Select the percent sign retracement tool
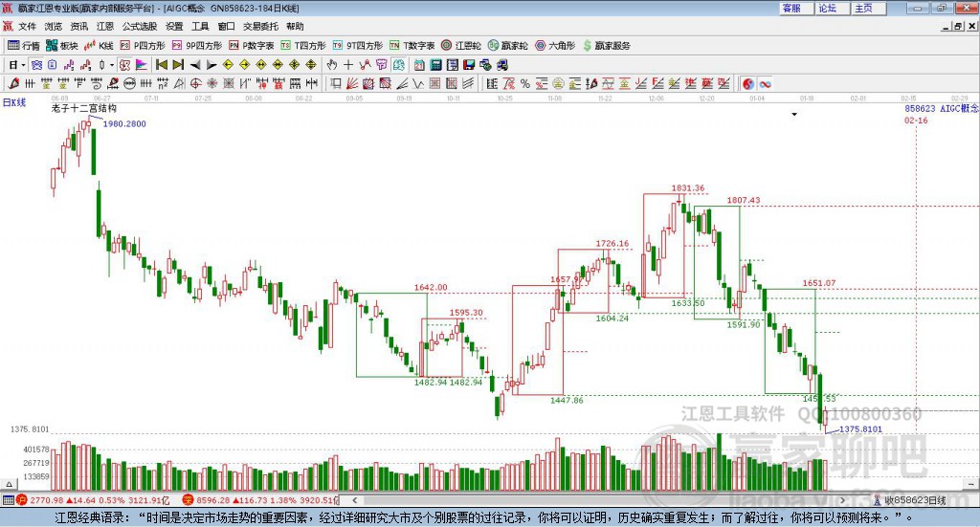 coord(525,83)
